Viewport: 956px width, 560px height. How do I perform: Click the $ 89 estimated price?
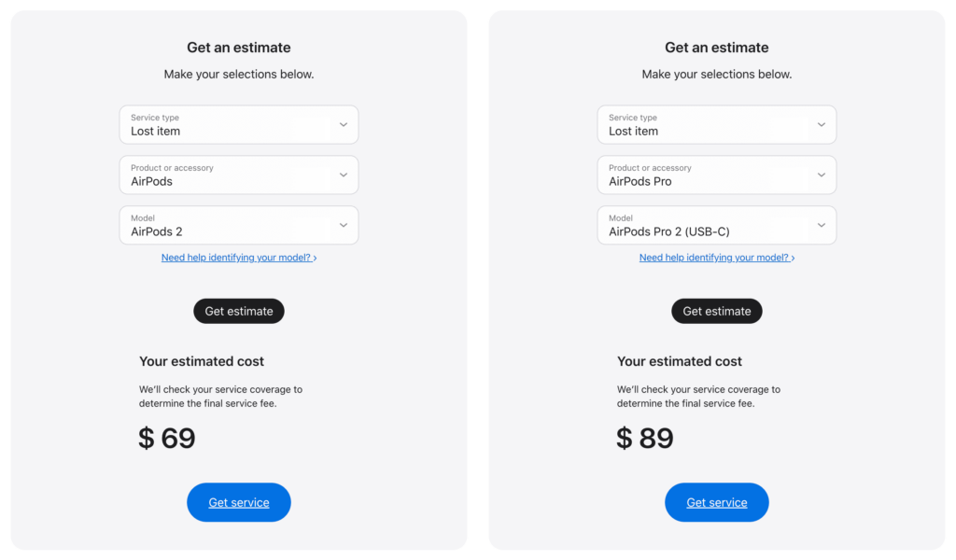(645, 438)
